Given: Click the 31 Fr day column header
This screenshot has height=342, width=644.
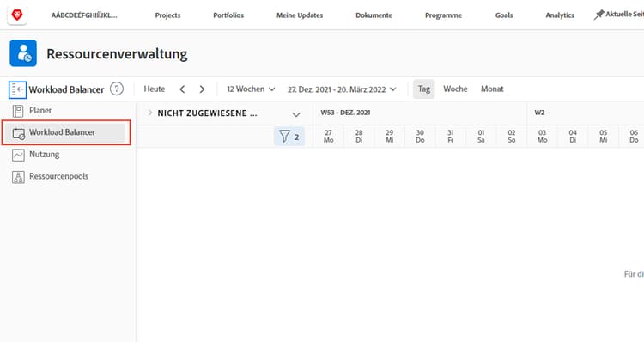Looking at the screenshot, I should click(x=451, y=137).
